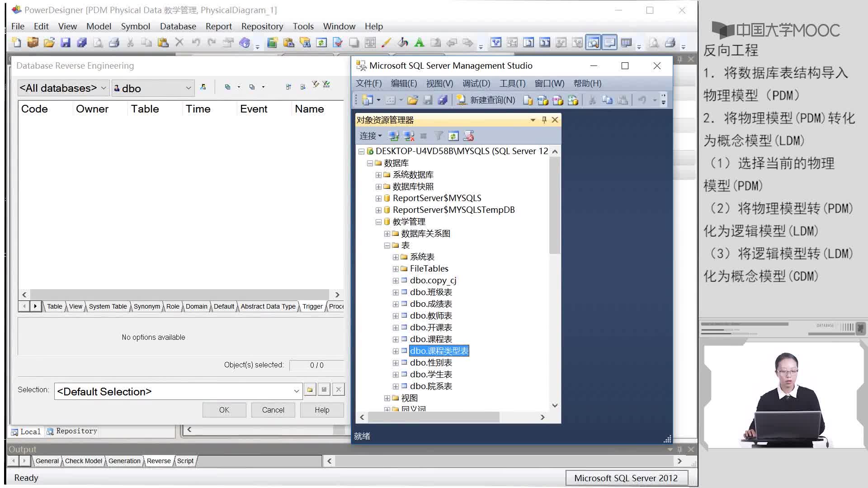Click the help question-mark icon in PowerDesigner toolbar
The height and width of the screenshot is (488, 868).
[245, 43]
